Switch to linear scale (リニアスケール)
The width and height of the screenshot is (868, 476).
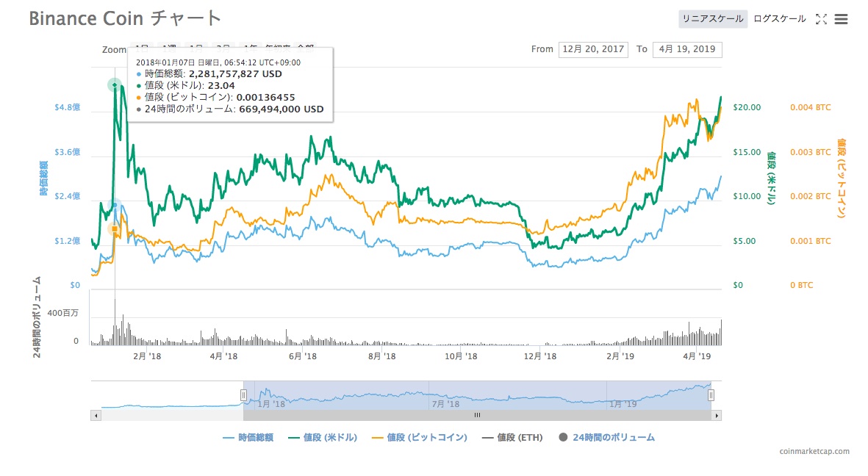pos(713,19)
